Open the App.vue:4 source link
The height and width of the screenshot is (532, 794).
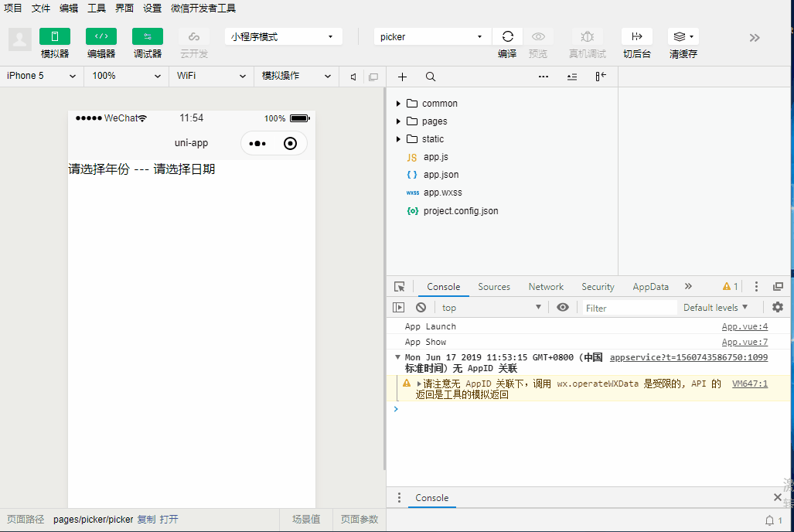(745, 327)
